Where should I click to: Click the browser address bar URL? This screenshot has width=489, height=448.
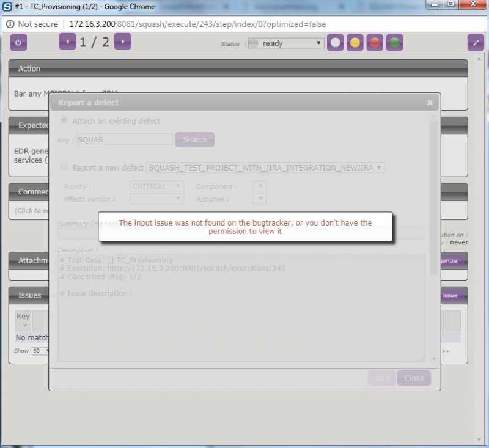pyautogui.click(x=197, y=24)
